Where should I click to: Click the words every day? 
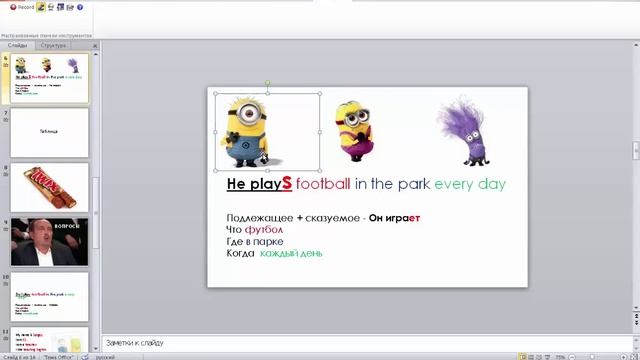pyautogui.click(x=470, y=184)
